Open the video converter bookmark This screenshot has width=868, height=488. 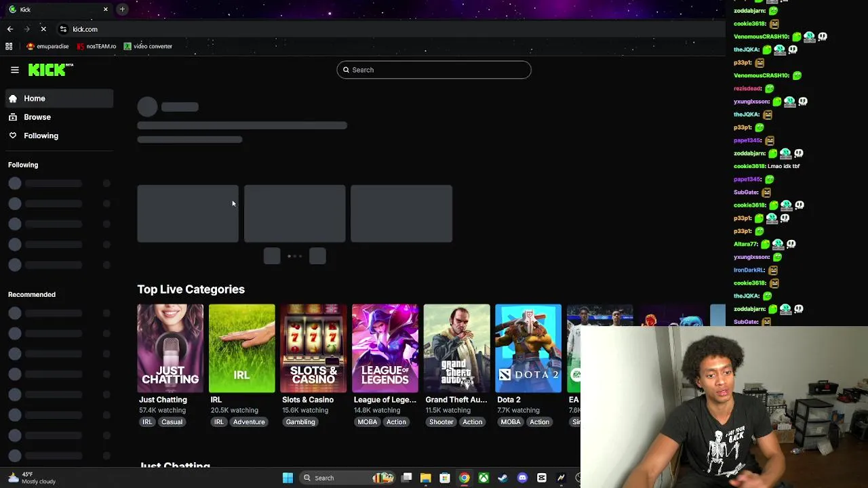[x=148, y=46]
